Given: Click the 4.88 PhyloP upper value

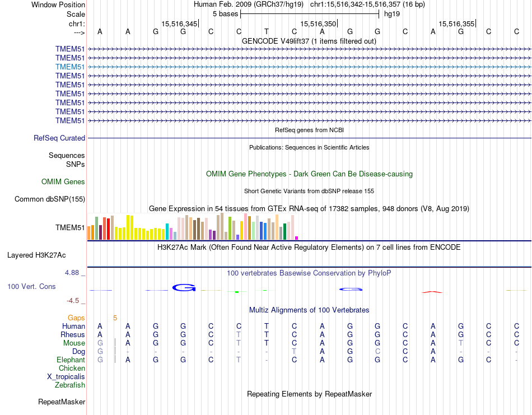Looking at the screenshot, I should [72, 273].
